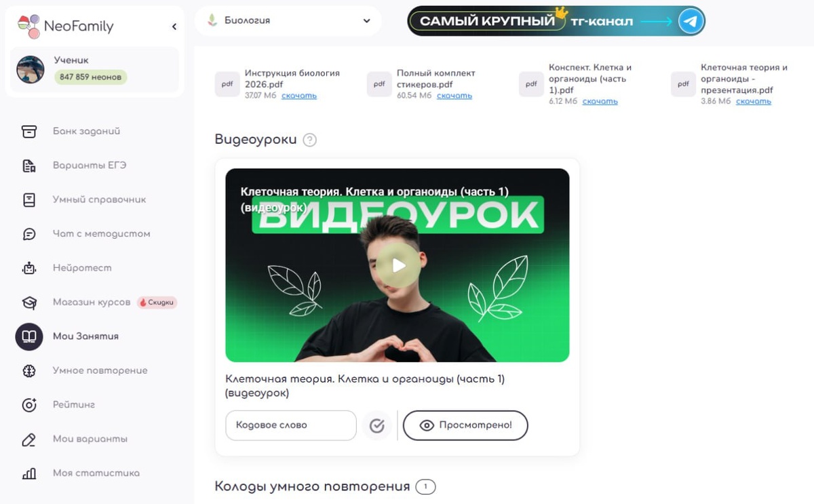814x504 pixels.
Task: Open Магазин курсов graduation cap icon
Action: click(29, 303)
